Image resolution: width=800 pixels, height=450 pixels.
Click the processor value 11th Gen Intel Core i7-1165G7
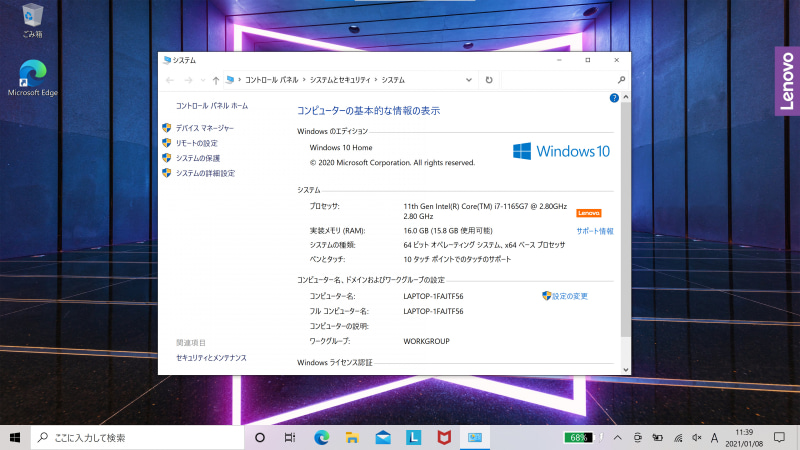tap(485, 211)
